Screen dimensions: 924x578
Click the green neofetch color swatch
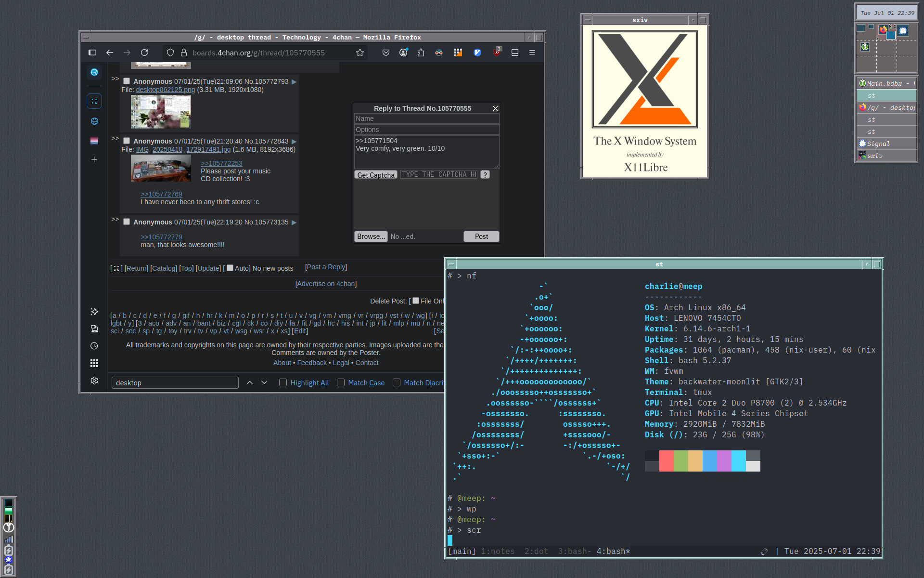(x=681, y=461)
